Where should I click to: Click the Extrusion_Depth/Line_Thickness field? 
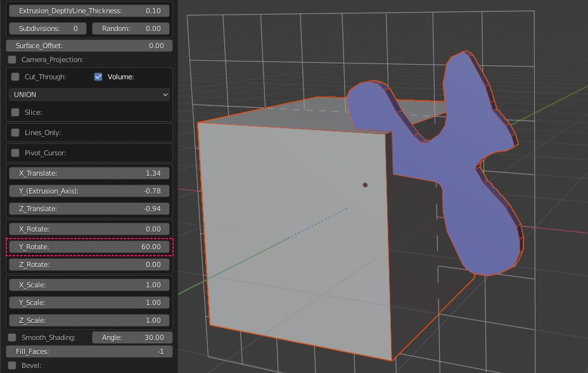pyautogui.click(x=89, y=11)
